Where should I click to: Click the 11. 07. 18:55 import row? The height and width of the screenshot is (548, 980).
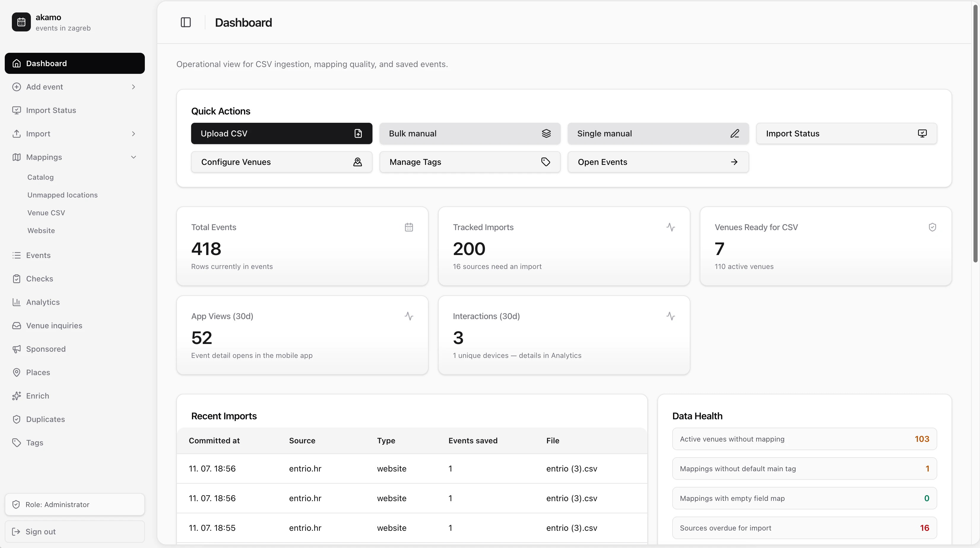(412, 528)
